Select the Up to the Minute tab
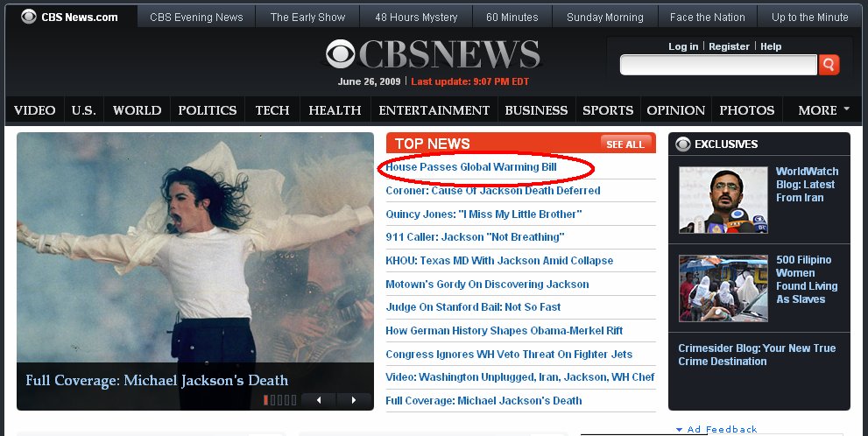This screenshot has height=436, width=868. coord(810,18)
